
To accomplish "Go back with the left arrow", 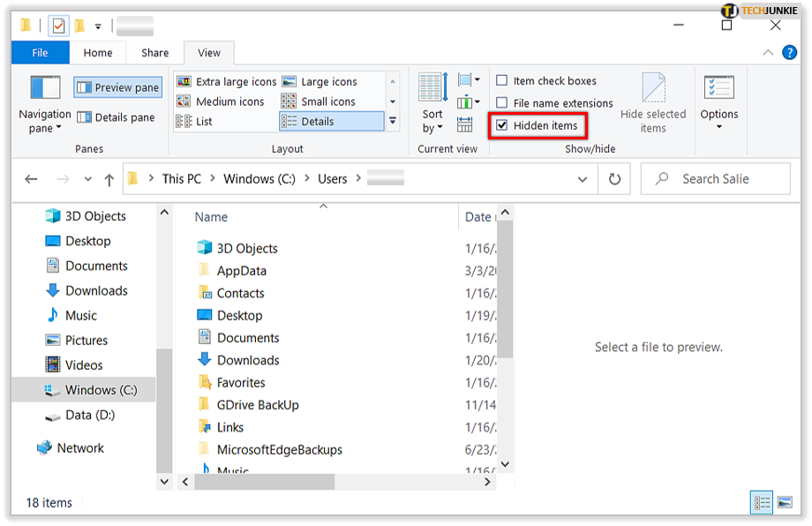I will coord(31,179).
